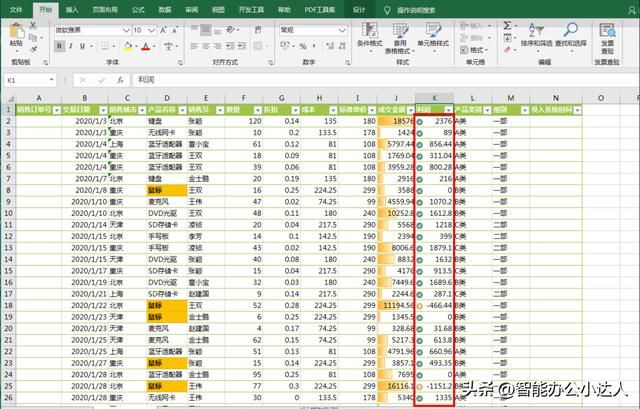Screen dimensions: 640x409
Task: Toggle bottom vertical align button
Action: click(218, 29)
